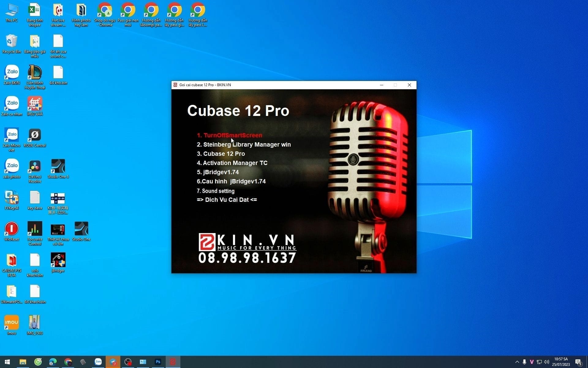
Task: Launch 3. Cubase 12 Pro installer entry
Action: pyautogui.click(x=221, y=154)
